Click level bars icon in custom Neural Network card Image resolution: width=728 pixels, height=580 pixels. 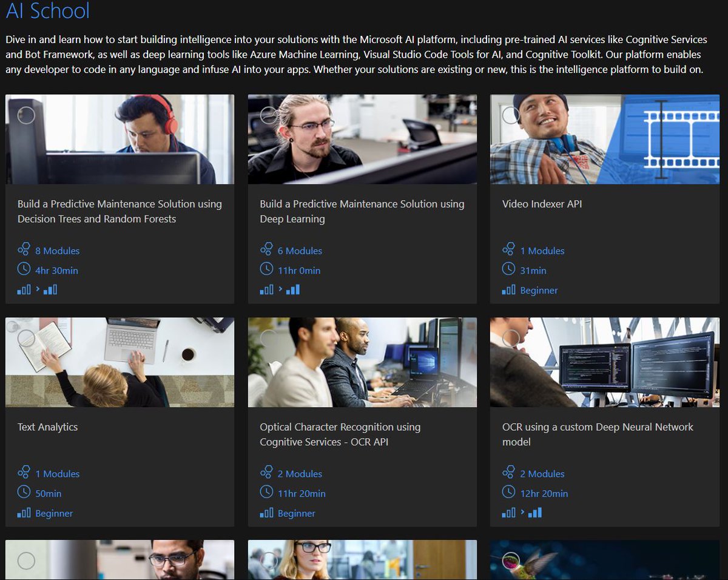508,513
